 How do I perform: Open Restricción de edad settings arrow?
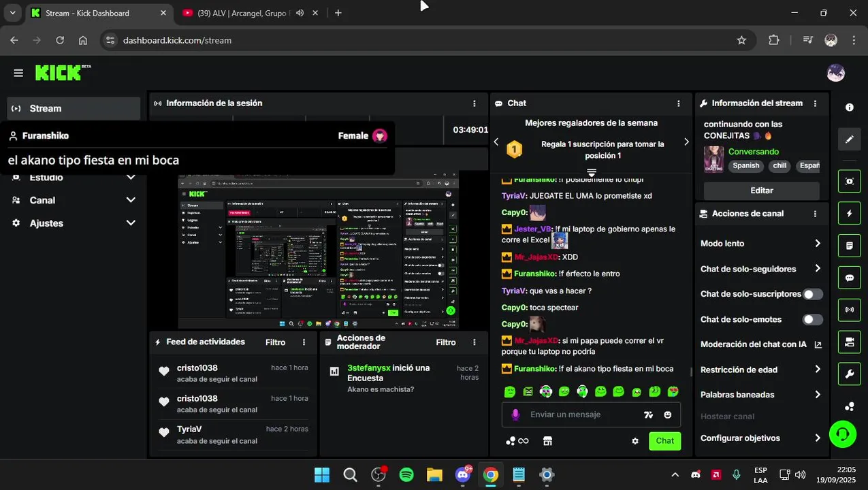tap(818, 370)
